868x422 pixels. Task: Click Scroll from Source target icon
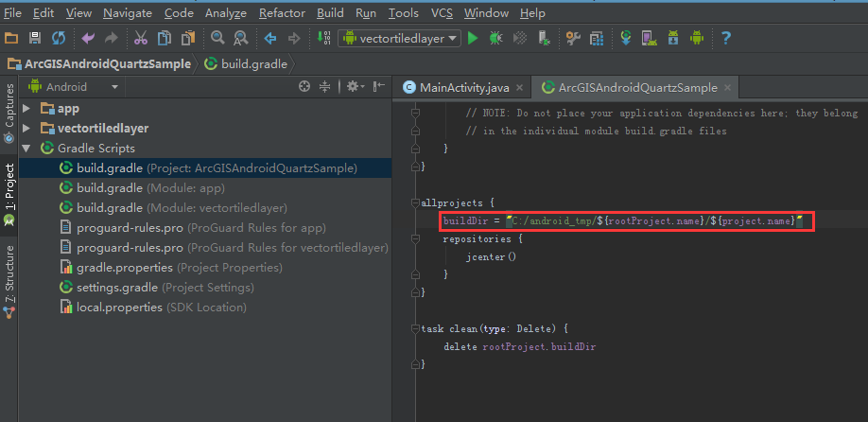point(304,86)
